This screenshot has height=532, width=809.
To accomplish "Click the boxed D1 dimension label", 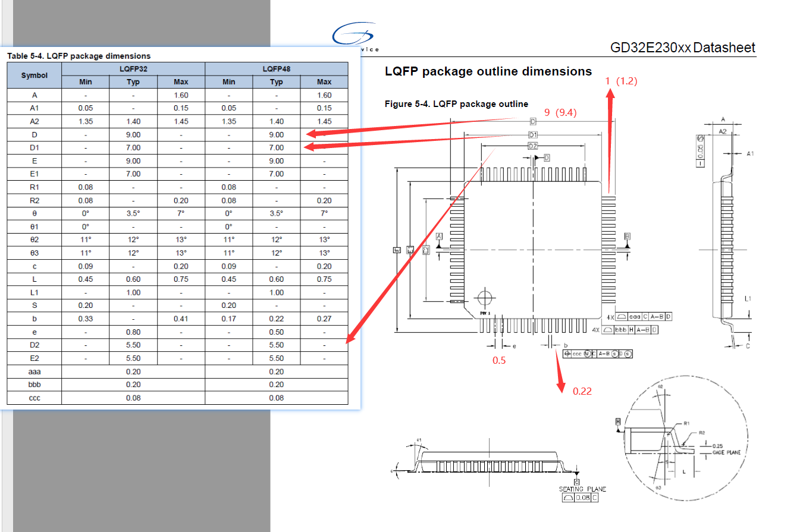I will (533, 135).
